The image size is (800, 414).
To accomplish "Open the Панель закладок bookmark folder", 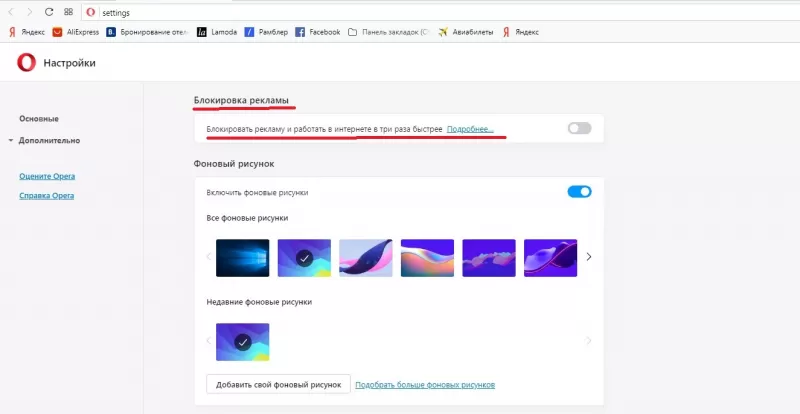I will point(389,32).
